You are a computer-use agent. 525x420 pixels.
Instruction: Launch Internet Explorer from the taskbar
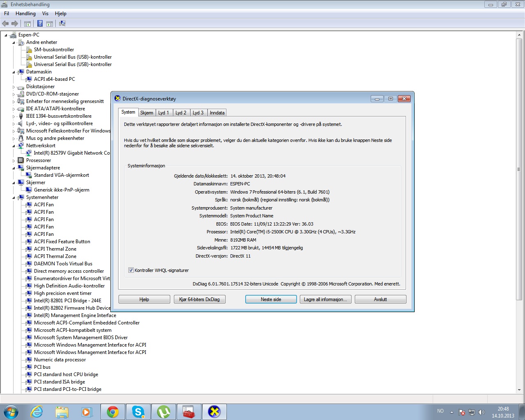tap(37, 412)
